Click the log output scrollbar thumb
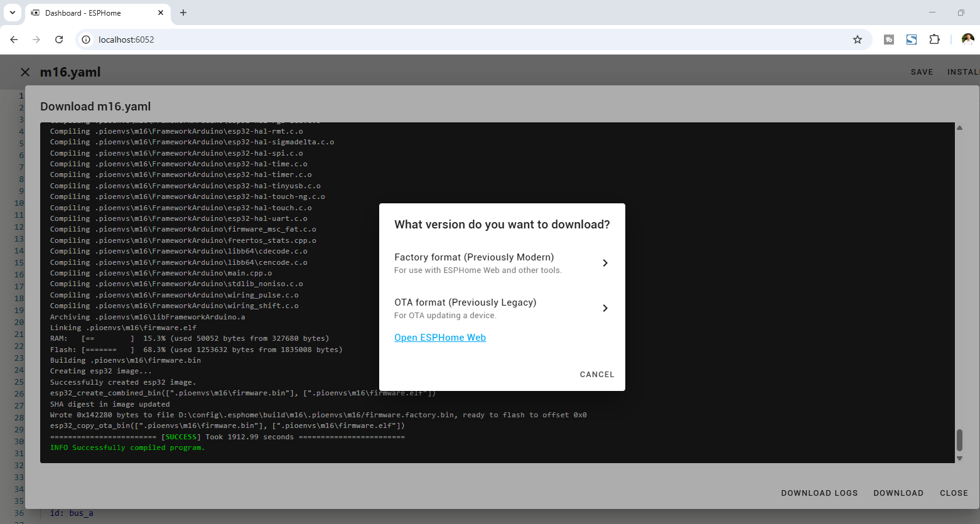Viewport: 980px width, 524px height. click(959, 440)
